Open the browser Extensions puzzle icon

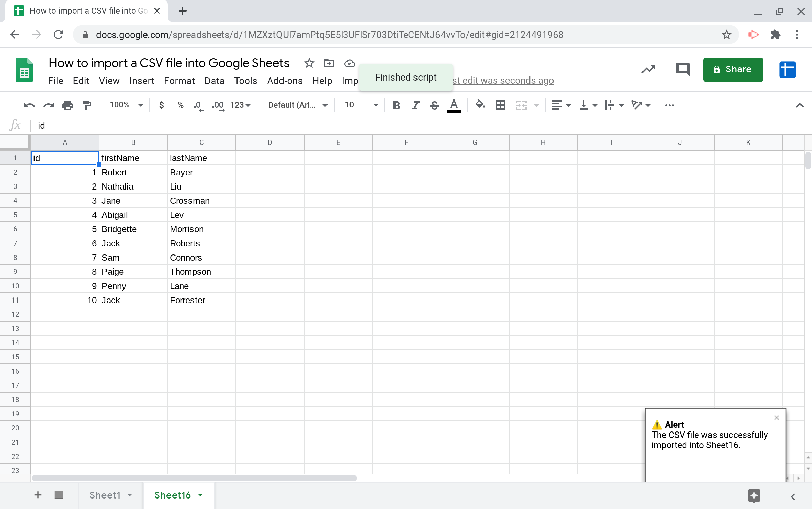coord(775,35)
